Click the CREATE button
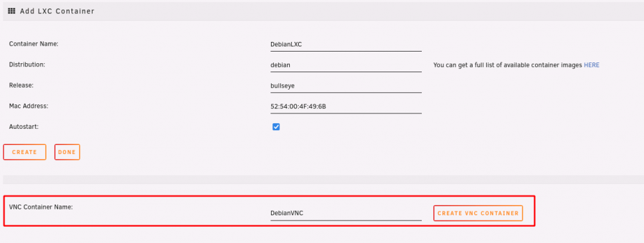Image resolution: width=644 pixels, height=243 pixels. (x=24, y=152)
